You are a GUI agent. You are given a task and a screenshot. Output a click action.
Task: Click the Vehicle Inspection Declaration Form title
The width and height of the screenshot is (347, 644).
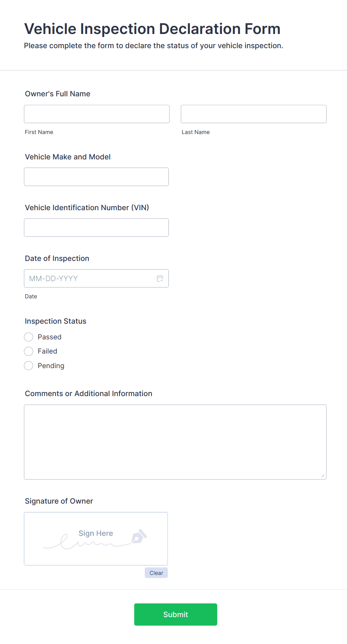tap(152, 29)
